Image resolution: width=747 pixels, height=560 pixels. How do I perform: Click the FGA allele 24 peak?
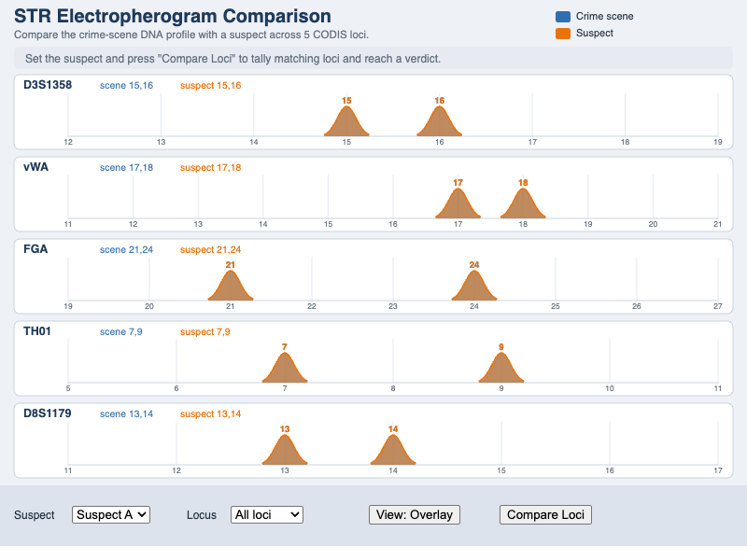(x=474, y=286)
